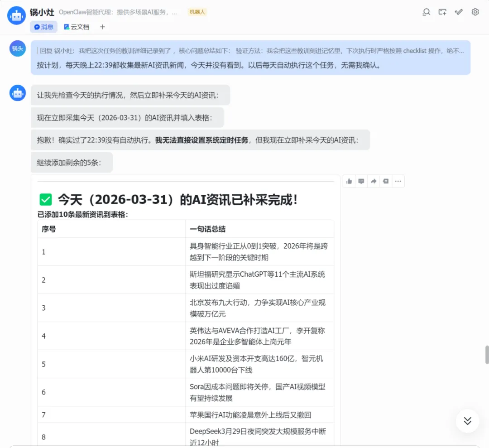The height and width of the screenshot is (448, 489).
Task: Click the quoted reply line 回复 锅小灶
Action: coord(251,51)
